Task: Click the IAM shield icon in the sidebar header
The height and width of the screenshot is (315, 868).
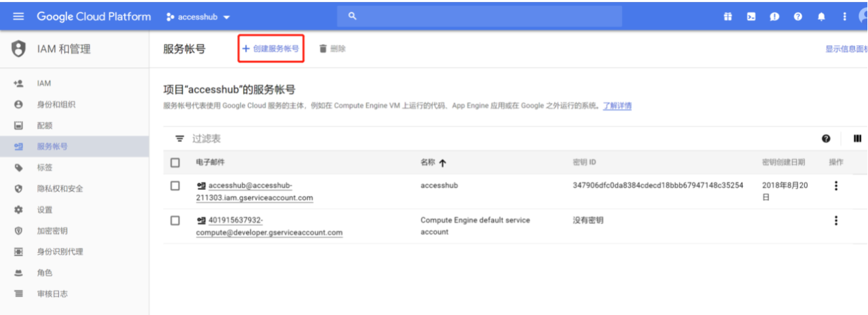Action: pyautogui.click(x=19, y=48)
